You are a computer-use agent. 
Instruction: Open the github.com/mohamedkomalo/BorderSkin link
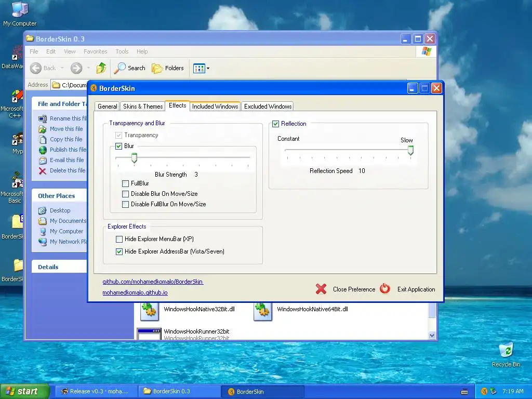[x=153, y=282]
